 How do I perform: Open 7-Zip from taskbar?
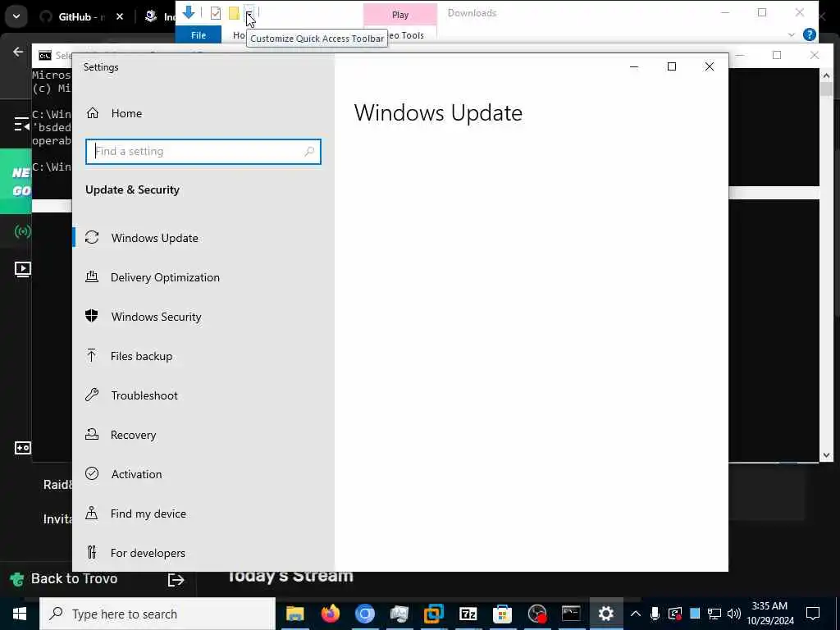click(468, 614)
